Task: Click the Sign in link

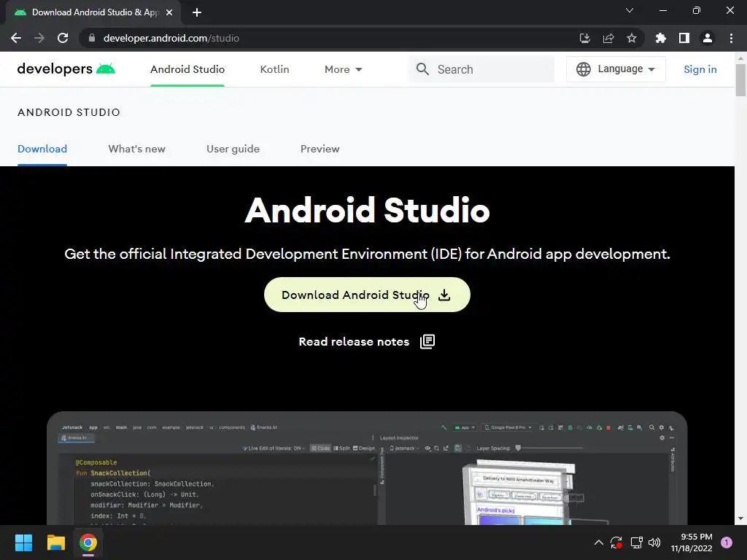Action: (700, 69)
